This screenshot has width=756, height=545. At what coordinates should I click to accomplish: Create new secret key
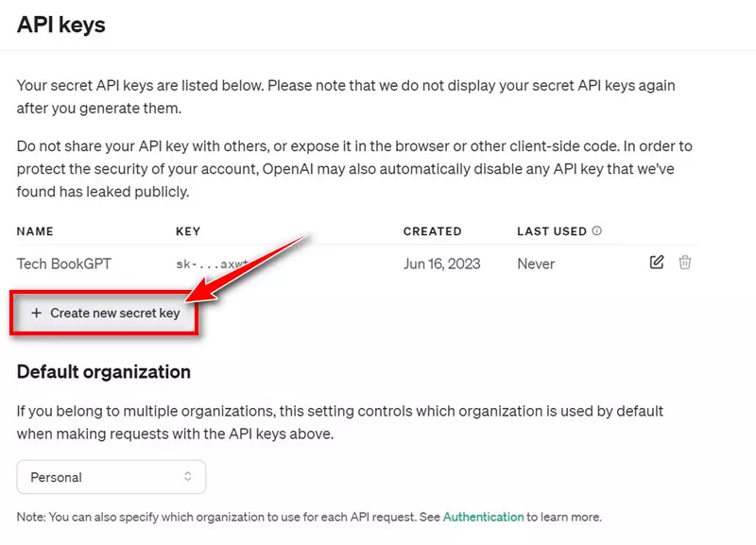point(105,313)
